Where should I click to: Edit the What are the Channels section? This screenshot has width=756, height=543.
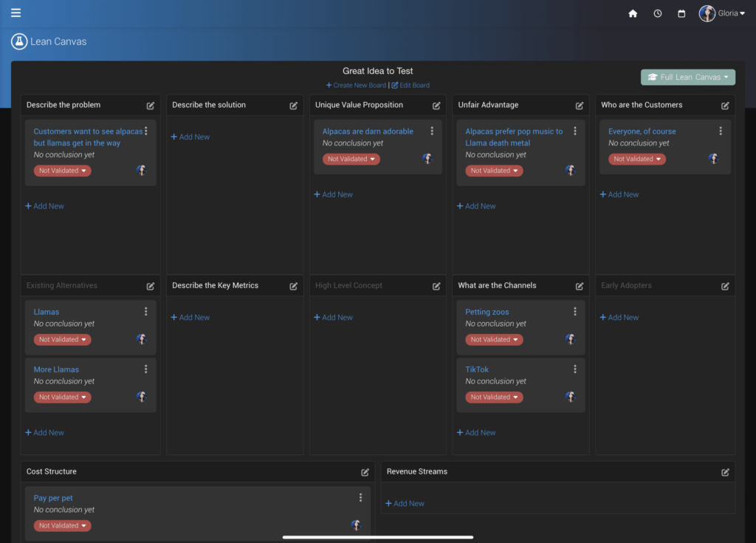click(579, 286)
